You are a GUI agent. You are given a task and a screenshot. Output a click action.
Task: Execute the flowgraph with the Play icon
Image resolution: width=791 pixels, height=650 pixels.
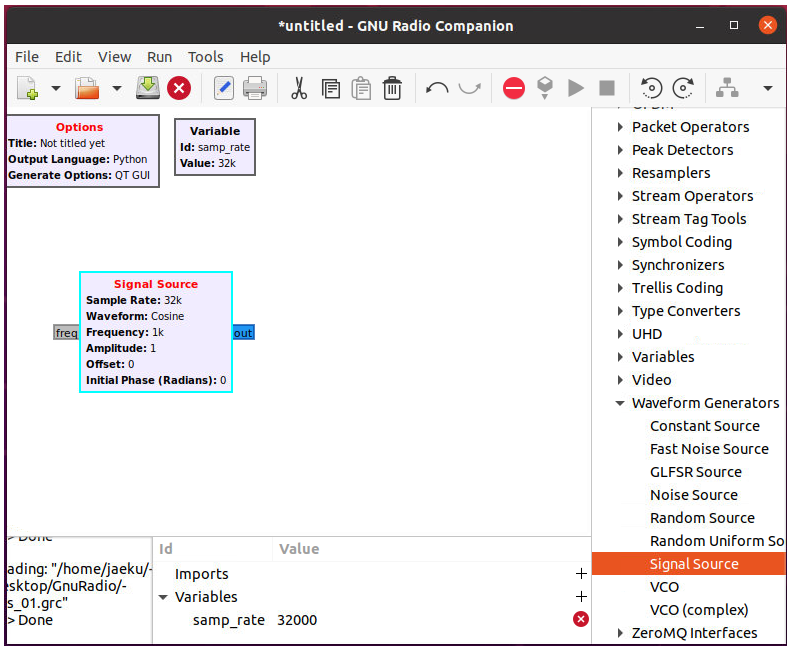click(576, 88)
